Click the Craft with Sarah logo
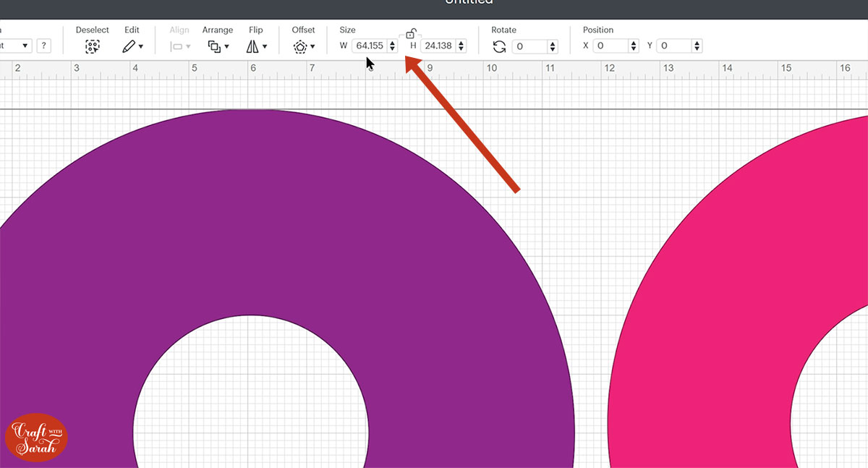868x468 pixels. [x=36, y=437]
